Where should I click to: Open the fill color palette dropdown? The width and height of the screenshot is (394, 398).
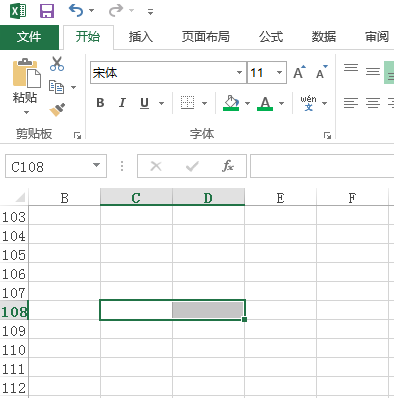[247, 103]
